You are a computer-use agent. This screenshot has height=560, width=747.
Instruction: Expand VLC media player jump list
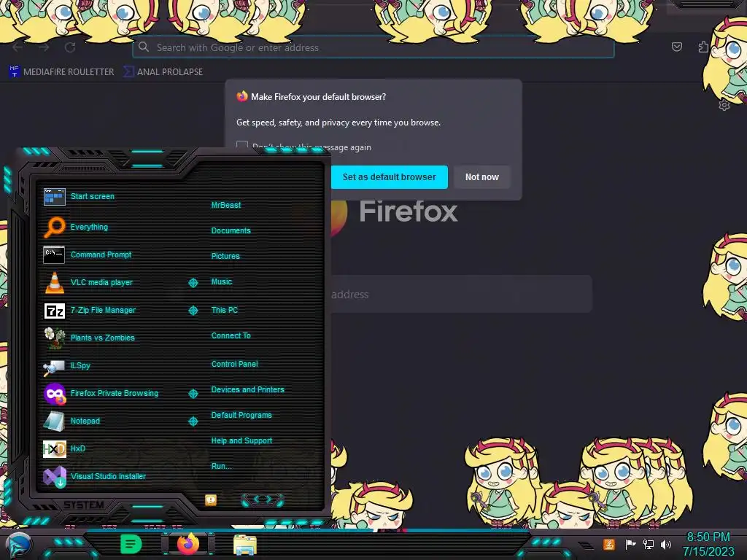tap(193, 283)
